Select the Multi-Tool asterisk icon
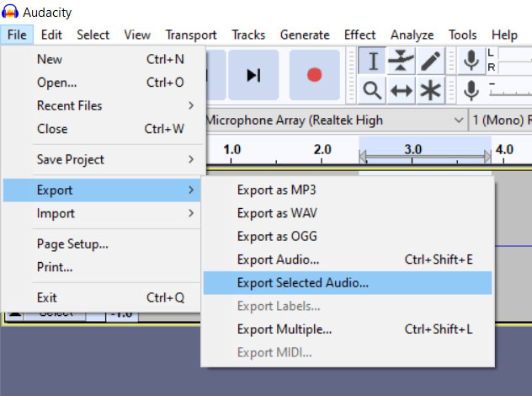Screen dimensions: 532x396 (430, 90)
